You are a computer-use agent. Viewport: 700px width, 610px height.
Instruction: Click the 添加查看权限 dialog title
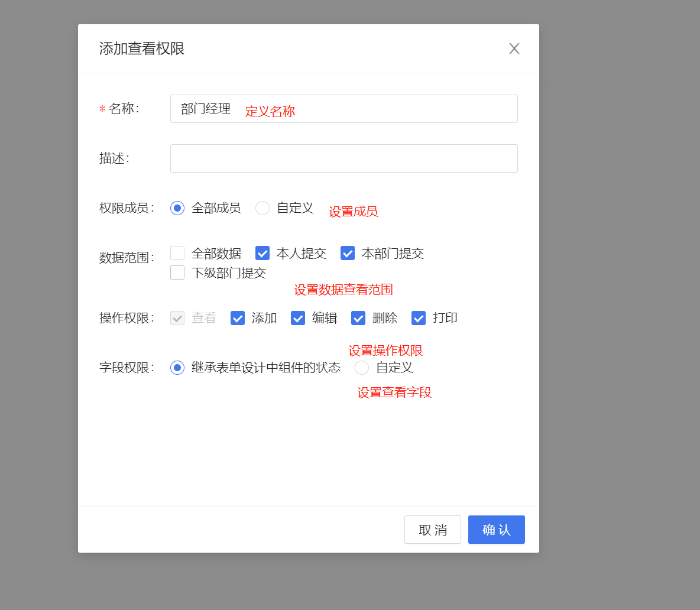pos(142,48)
